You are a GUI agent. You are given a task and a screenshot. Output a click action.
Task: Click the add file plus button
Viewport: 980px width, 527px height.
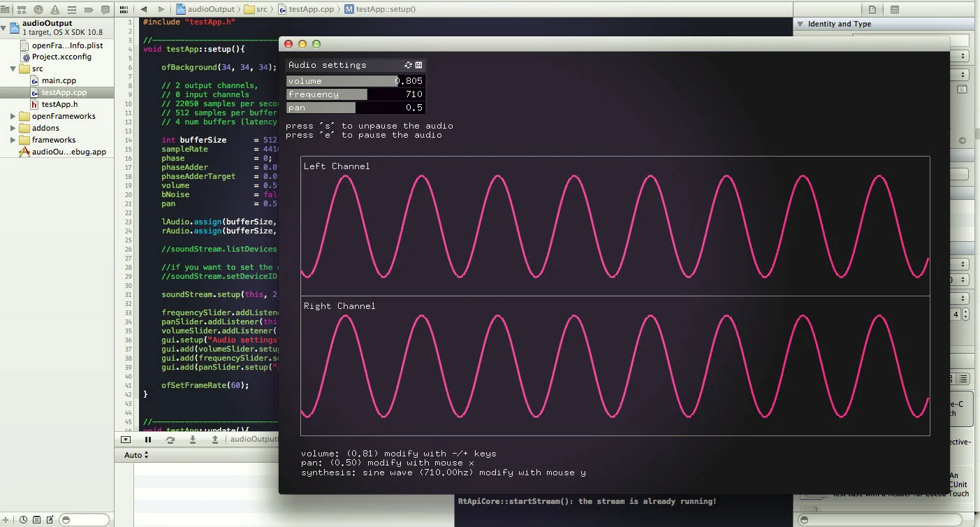point(7,519)
